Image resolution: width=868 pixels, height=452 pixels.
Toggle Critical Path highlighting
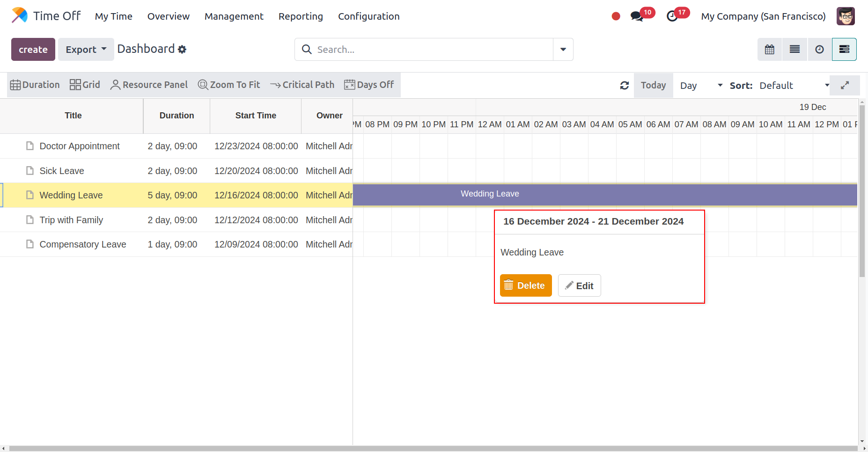302,85
